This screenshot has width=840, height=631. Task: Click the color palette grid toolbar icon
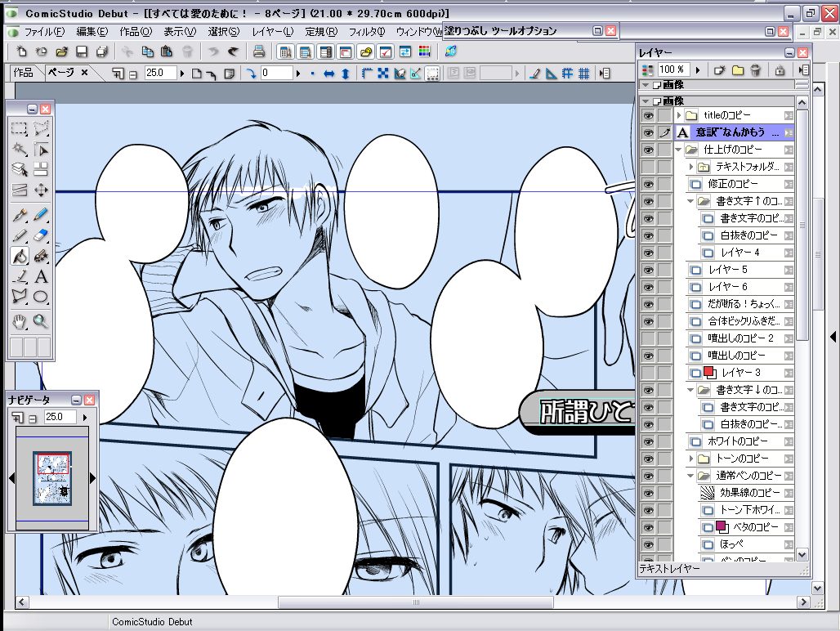(x=424, y=51)
